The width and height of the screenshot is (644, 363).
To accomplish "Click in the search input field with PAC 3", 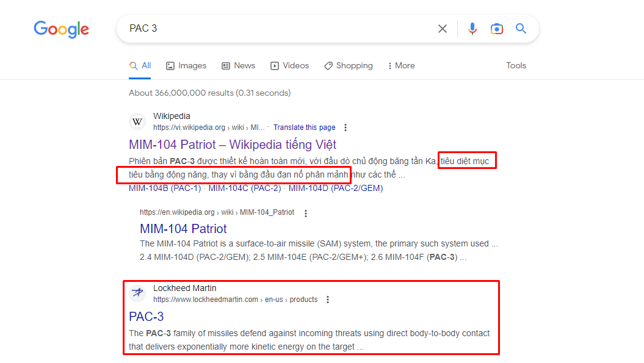I will pyautogui.click(x=275, y=29).
